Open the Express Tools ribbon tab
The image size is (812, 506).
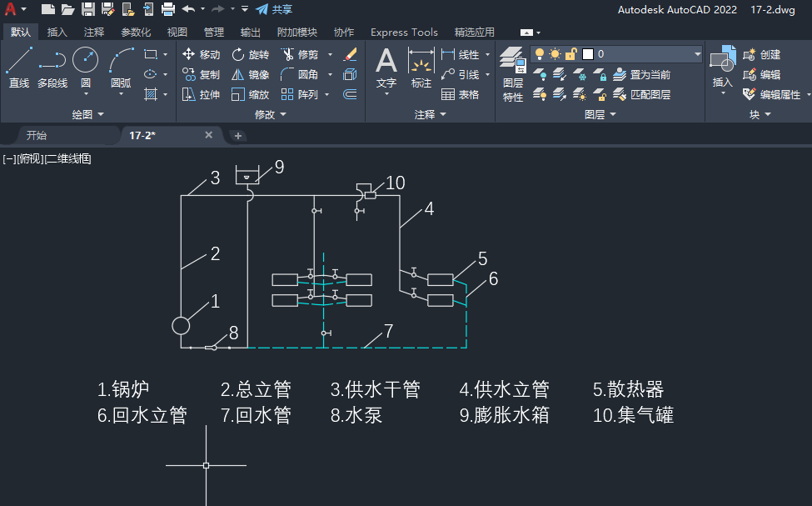(x=404, y=32)
